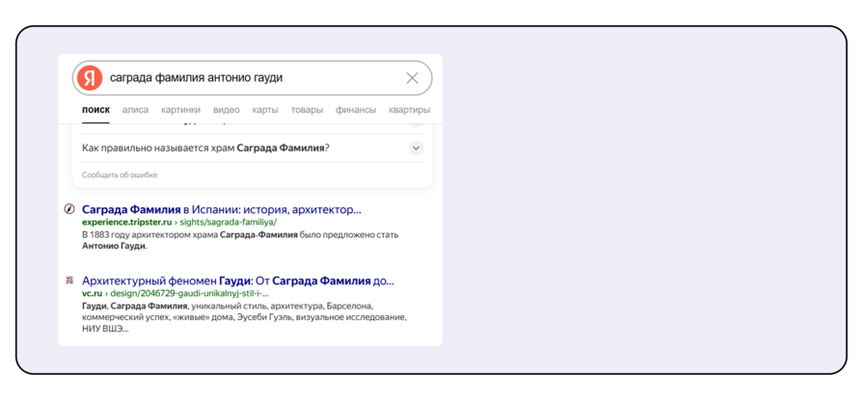Viewport: 868px width, 400px height.
Task: Switch to the видео tab
Action: point(227,110)
